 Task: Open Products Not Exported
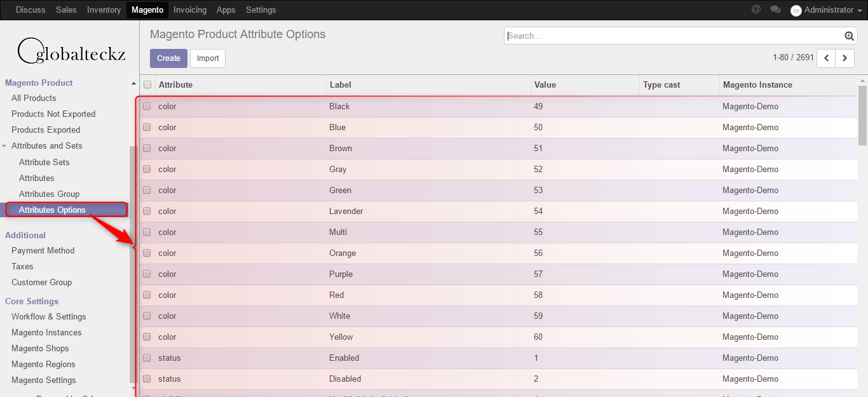(53, 114)
